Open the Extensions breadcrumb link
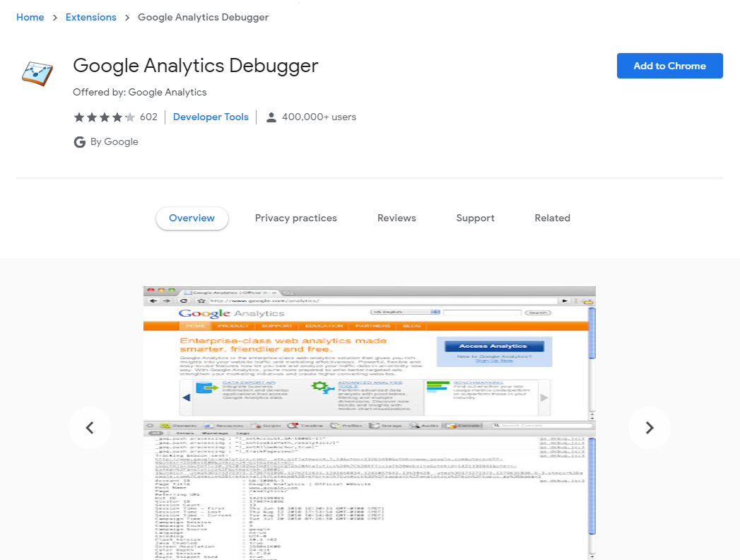This screenshot has width=740, height=560. point(91,18)
